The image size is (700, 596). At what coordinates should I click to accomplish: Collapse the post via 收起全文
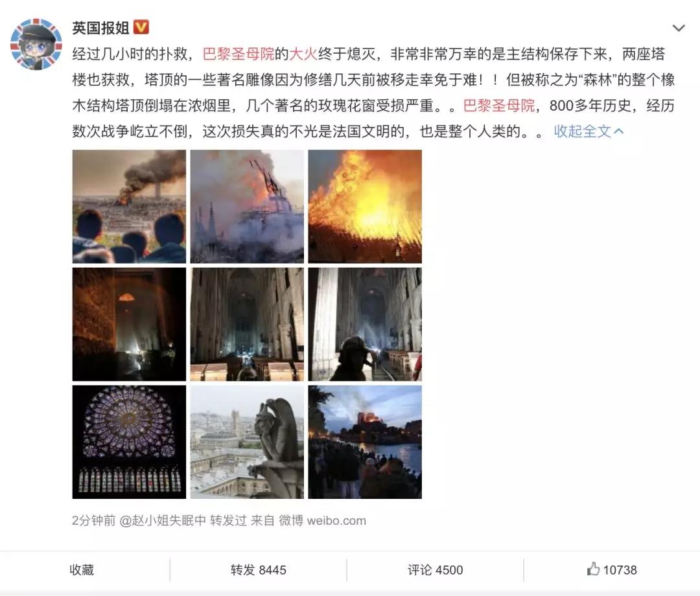[589, 131]
